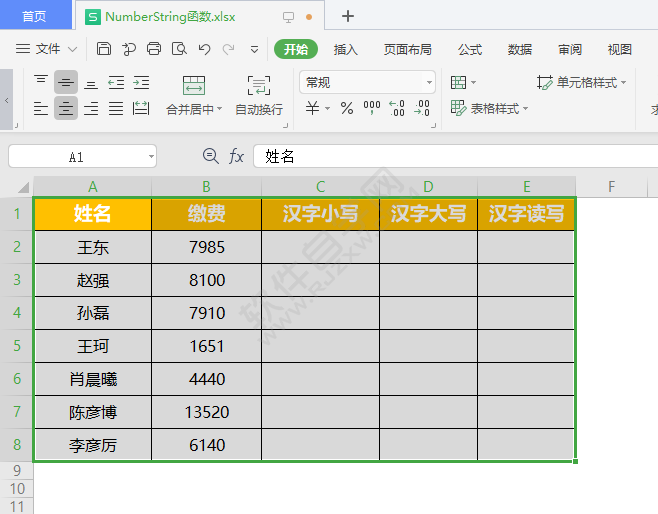This screenshot has width=658, height=514.
Task: Toggle middle vertical alignment
Action: click(x=66, y=82)
